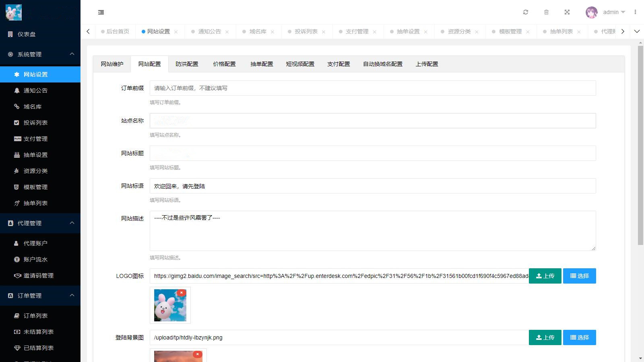Focus the 网站标语 input field
Screen dimensions: 644x362
pyautogui.click(x=373, y=186)
